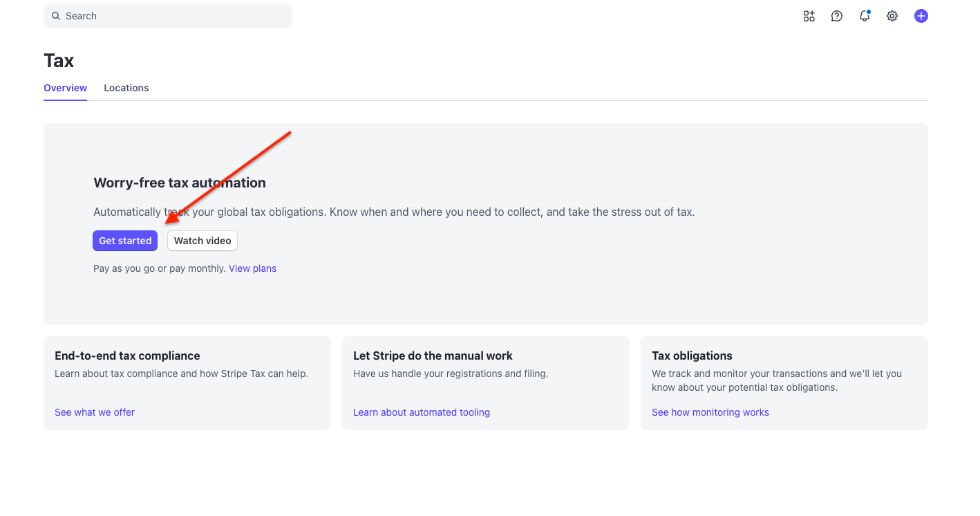Image resolution: width=980 pixels, height=516 pixels.
Task: Click the magnifying glass search icon
Action: click(x=56, y=16)
